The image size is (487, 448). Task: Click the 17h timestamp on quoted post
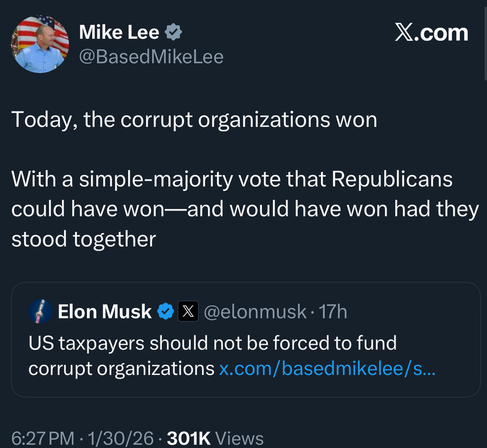pyautogui.click(x=333, y=312)
